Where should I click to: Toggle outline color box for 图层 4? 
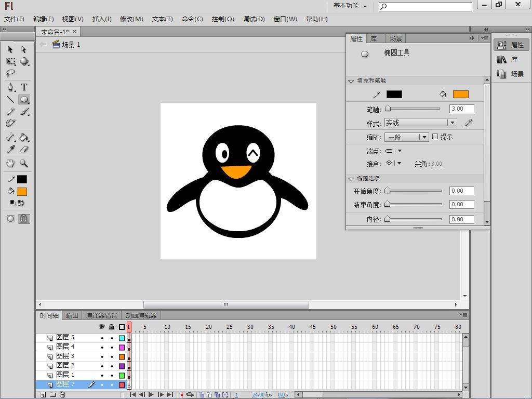[x=122, y=348]
